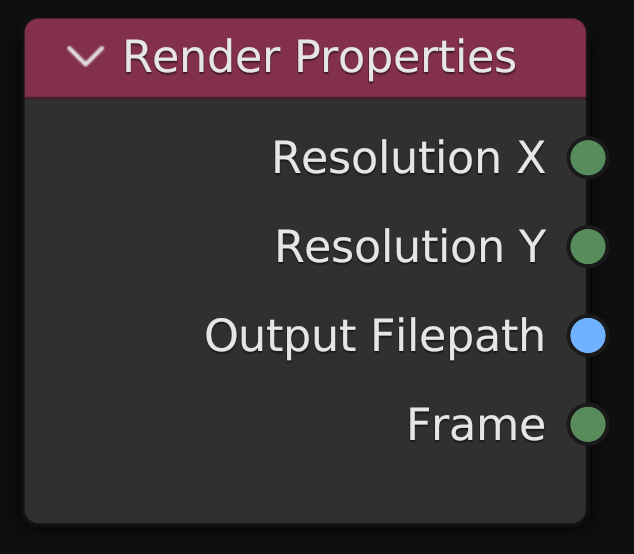Click the Resolution Y output socket
The height and width of the screenshot is (554, 634).
pyautogui.click(x=587, y=247)
